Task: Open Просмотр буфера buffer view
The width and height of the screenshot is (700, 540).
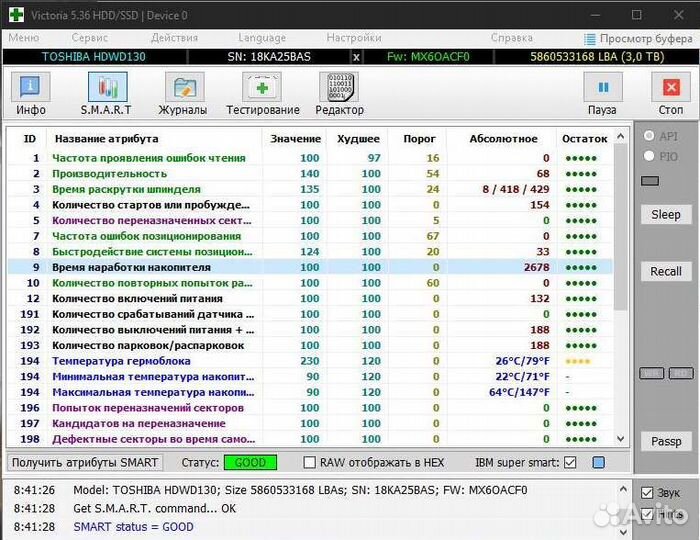Action: pos(638,39)
